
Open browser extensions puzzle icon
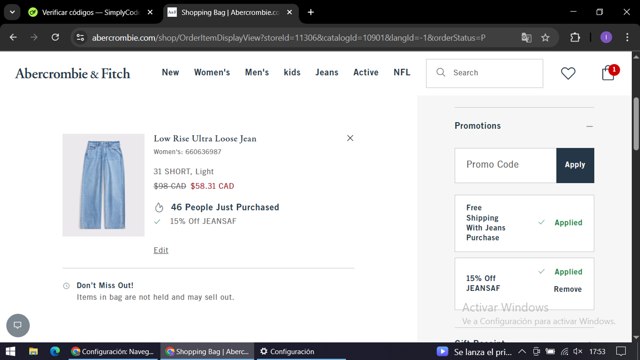(x=575, y=38)
